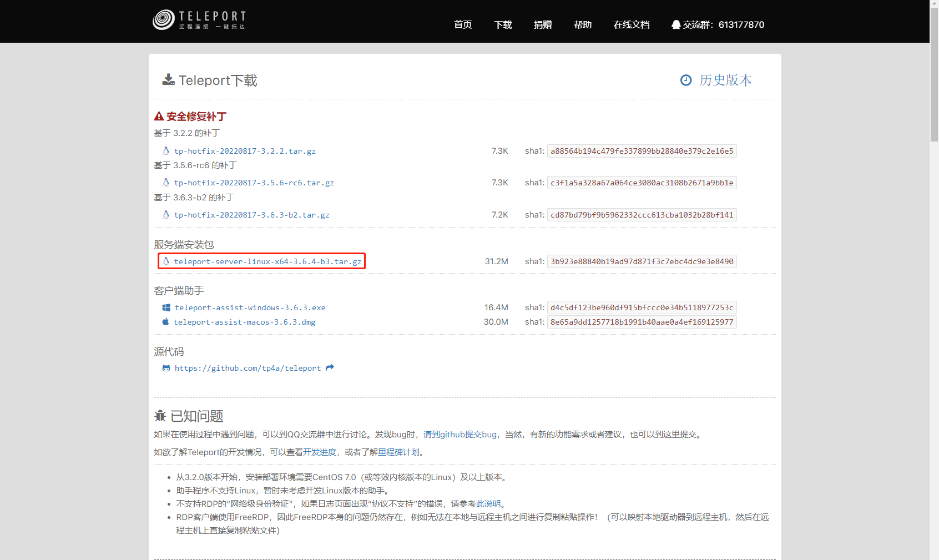The width and height of the screenshot is (939, 560).
Task: Click the 基于 3.6.3-b2 的补丁 label
Action: [194, 198]
